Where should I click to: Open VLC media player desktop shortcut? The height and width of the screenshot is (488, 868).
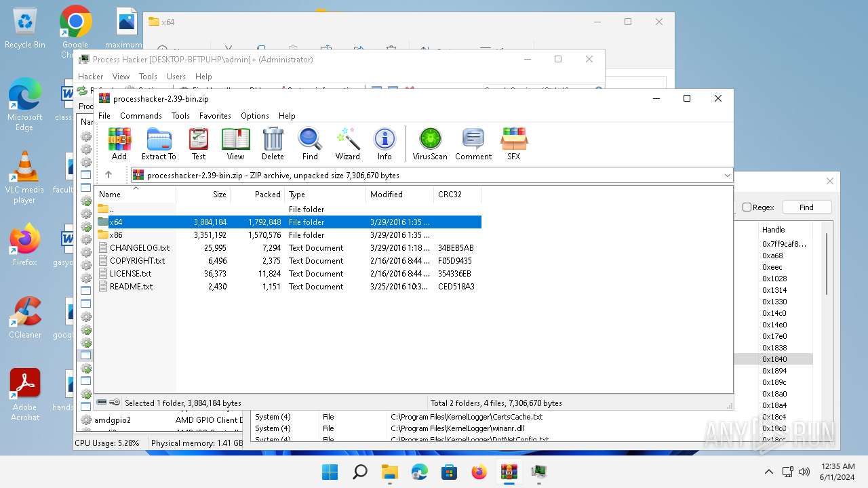[24, 178]
